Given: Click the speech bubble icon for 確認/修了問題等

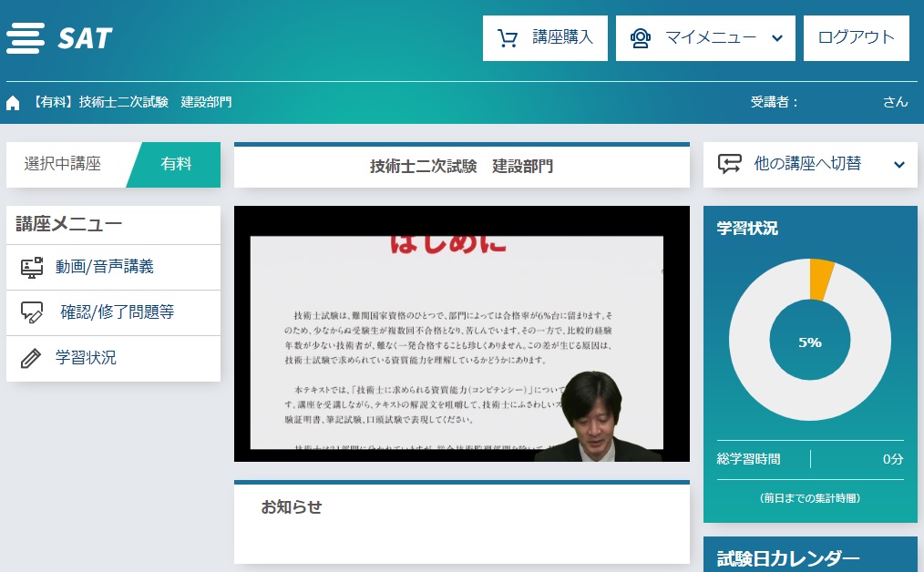Looking at the screenshot, I should pos(32,312).
